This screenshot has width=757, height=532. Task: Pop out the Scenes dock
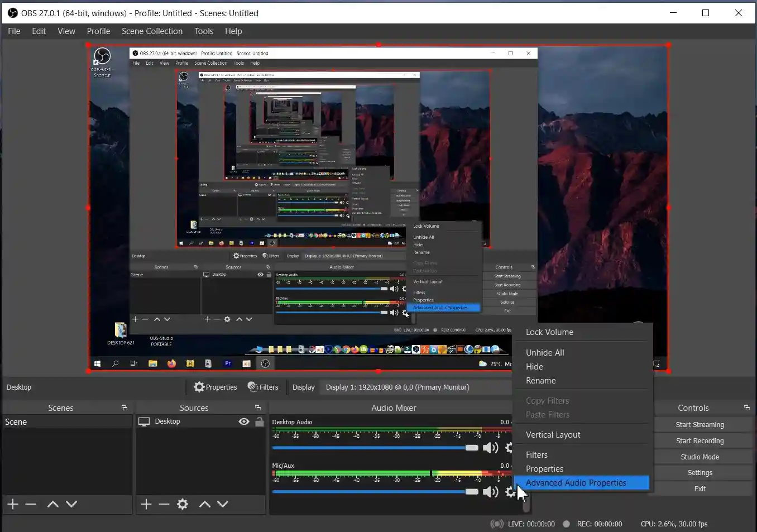click(x=124, y=408)
